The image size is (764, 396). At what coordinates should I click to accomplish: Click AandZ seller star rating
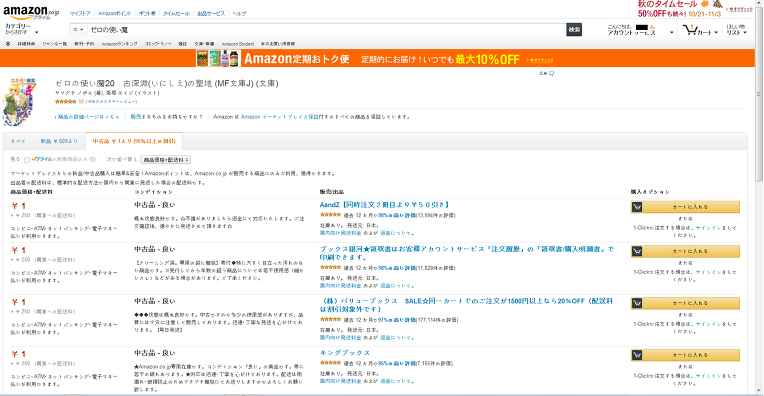pyautogui.click(x=330, y=215)
